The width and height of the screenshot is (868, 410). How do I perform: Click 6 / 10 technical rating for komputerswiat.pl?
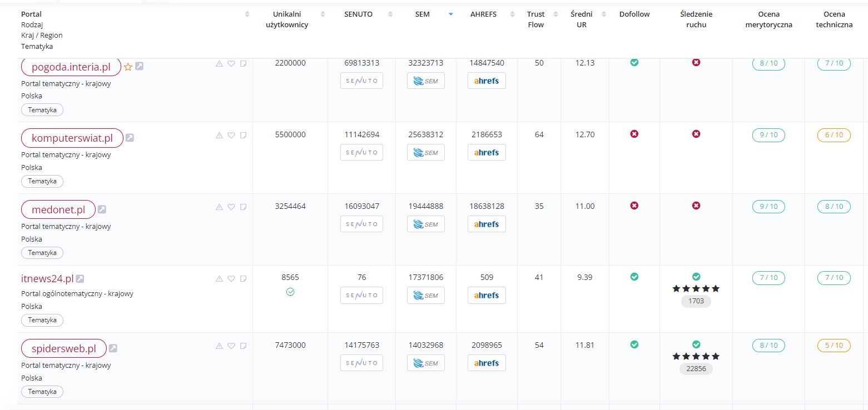(x=834, y=135)
